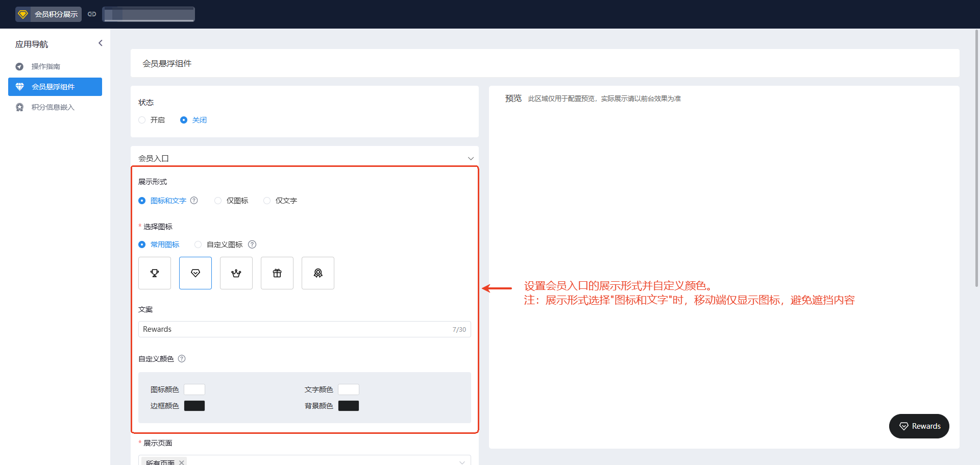980x465 pixels.
Task: Click the 文案 text field containing Rewards
Action: click(x=304, y=329)
